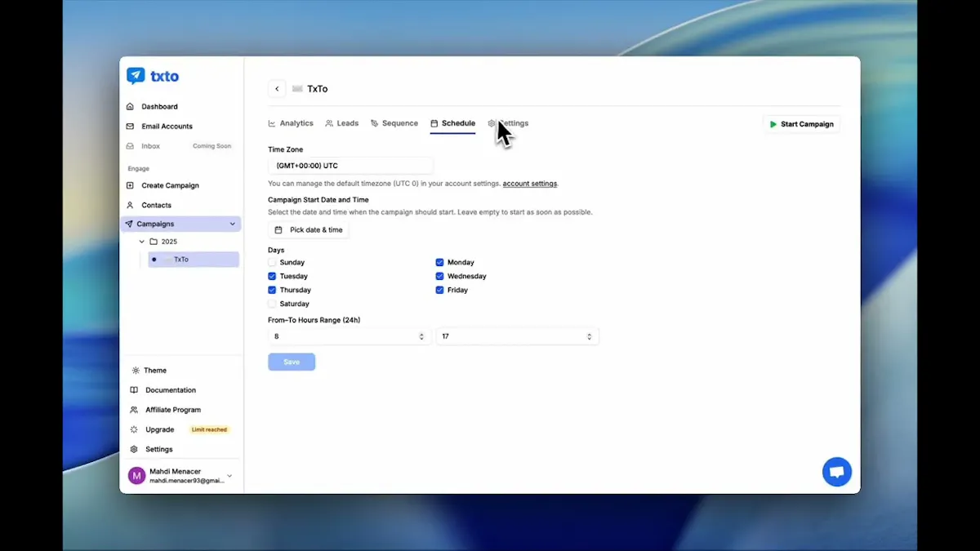The width and height of the screenshot is (980, 551).
Task: Enable the Saturday checkbox
Action: (272, 304)
